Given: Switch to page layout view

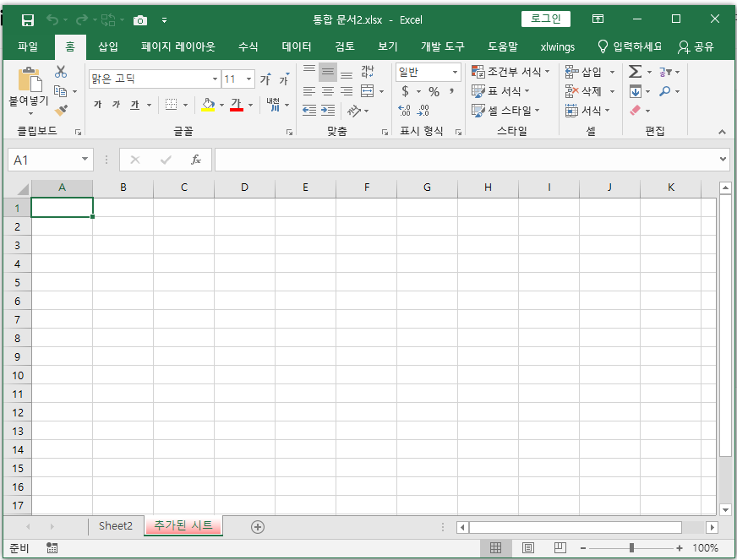Looking at the screenshot, I should click(528, 548).
